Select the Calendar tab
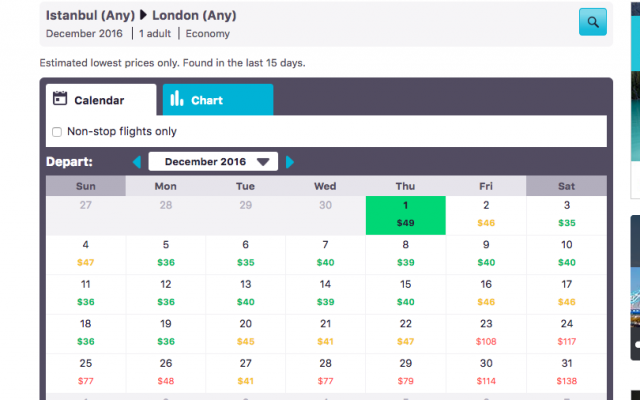The width and height of the screenshot is (640, 400). pos(100,100)
